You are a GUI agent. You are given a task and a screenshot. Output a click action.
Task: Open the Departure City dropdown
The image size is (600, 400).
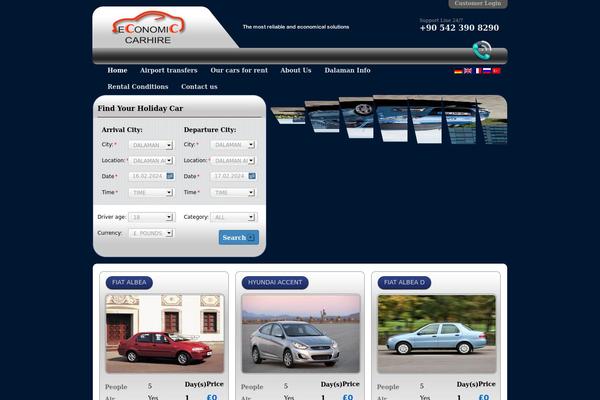[x=233, y=145]
